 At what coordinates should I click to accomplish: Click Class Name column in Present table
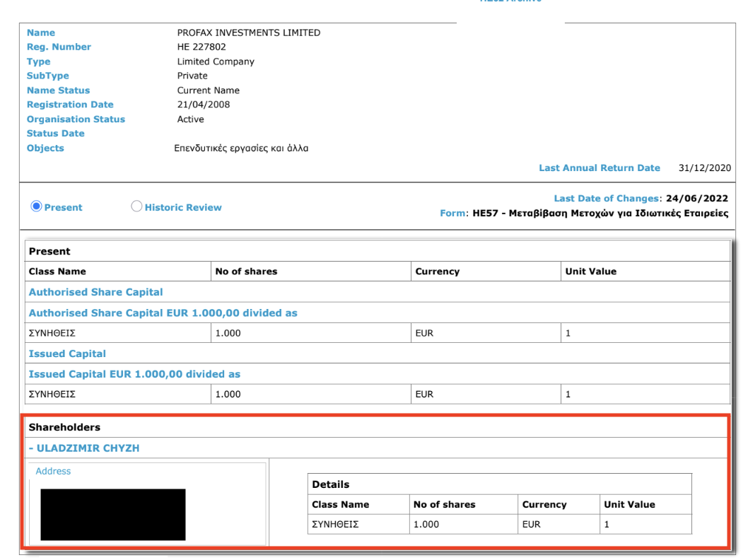[x=57, y=272]
